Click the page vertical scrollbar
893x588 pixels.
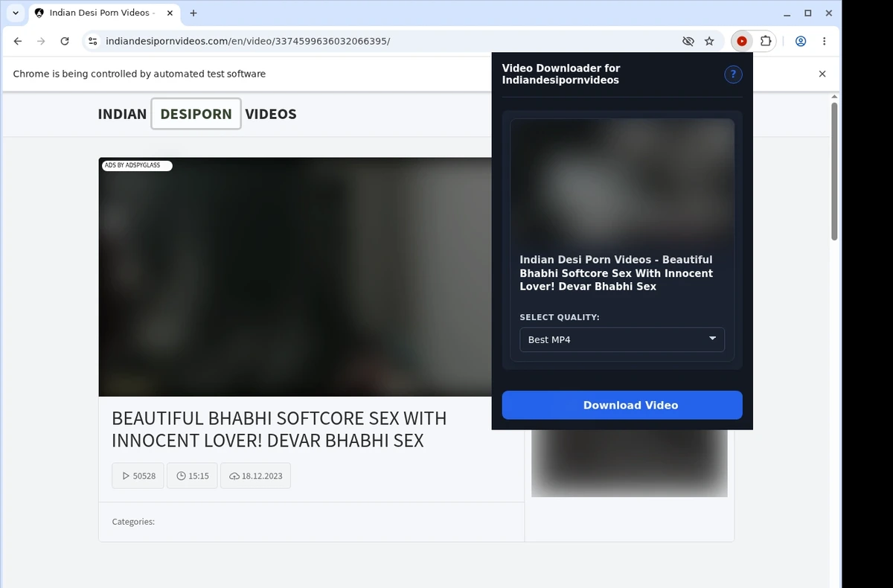834,171
